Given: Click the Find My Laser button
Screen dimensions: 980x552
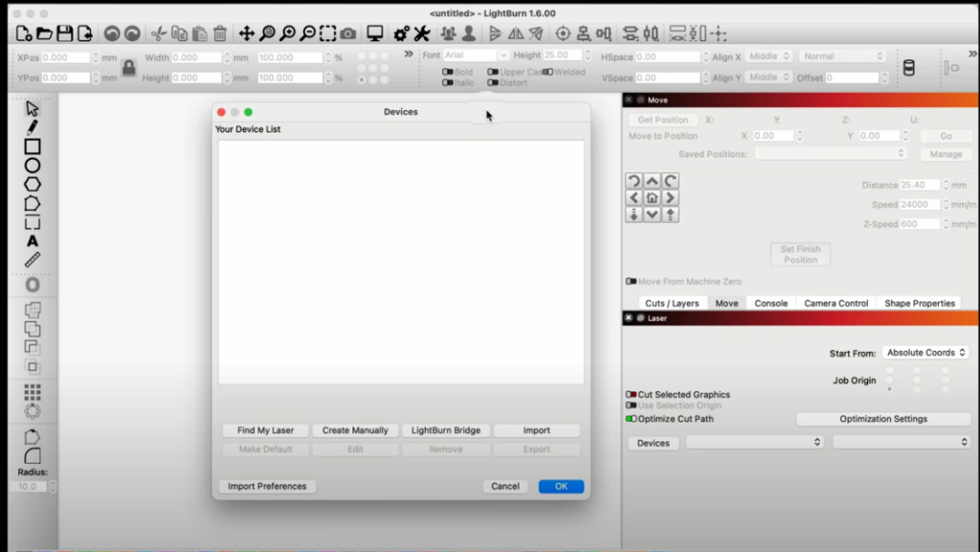Looking at the screenshot, I should (266, 431).
